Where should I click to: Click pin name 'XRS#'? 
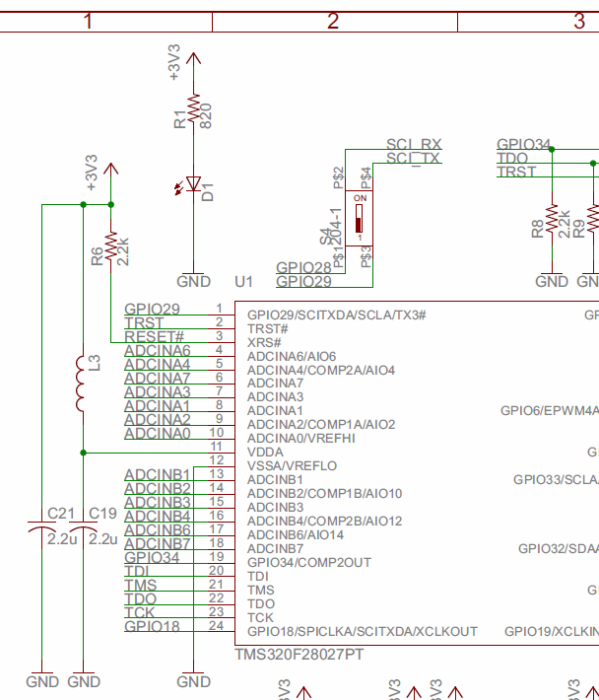click(264, 343)
